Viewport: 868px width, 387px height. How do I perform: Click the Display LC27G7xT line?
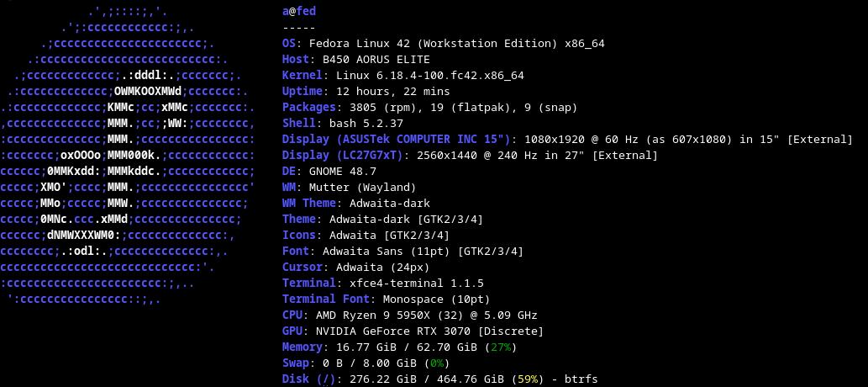[x=470, y=156]
